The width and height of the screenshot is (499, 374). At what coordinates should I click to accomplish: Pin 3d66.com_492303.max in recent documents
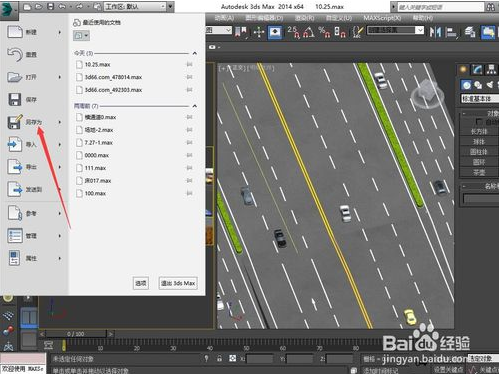point(189,90)
